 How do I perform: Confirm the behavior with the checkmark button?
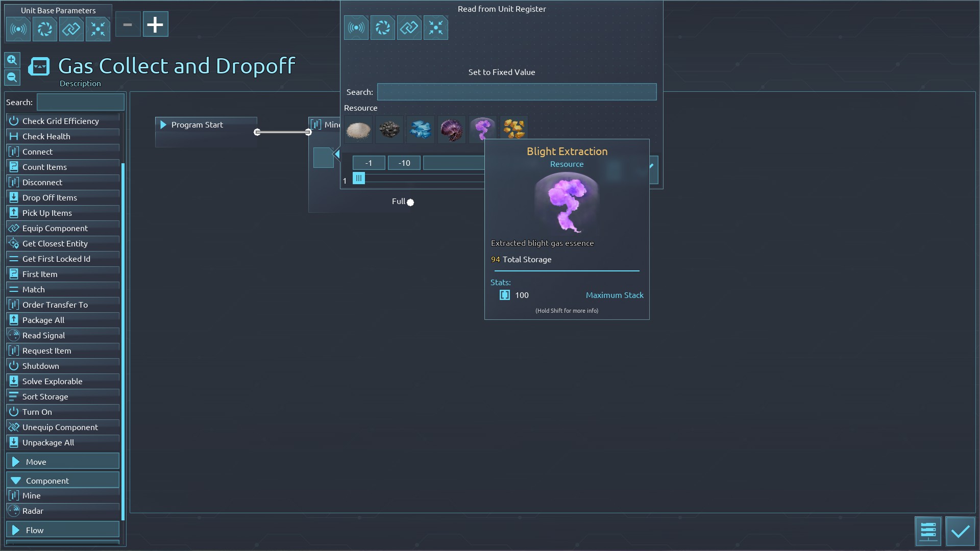pyautogui.click(x=960, y=532)
